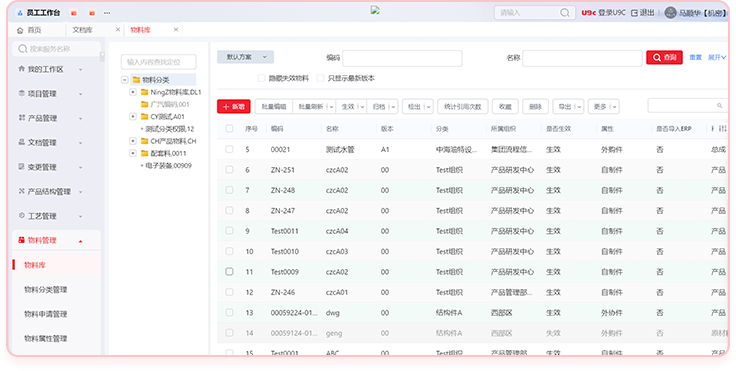This screenshot has width=736, height=371.
Task: Select the row checkbox for ZN-251
Action: 229,170
